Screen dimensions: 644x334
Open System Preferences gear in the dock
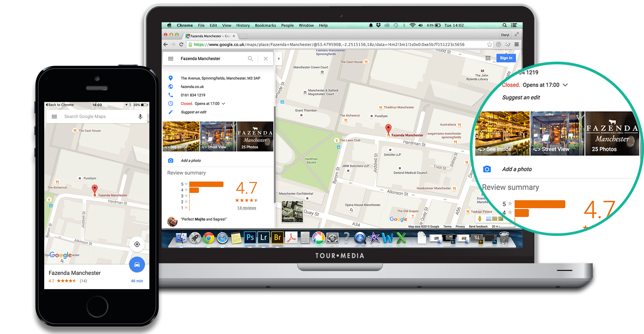coord(332,238)
